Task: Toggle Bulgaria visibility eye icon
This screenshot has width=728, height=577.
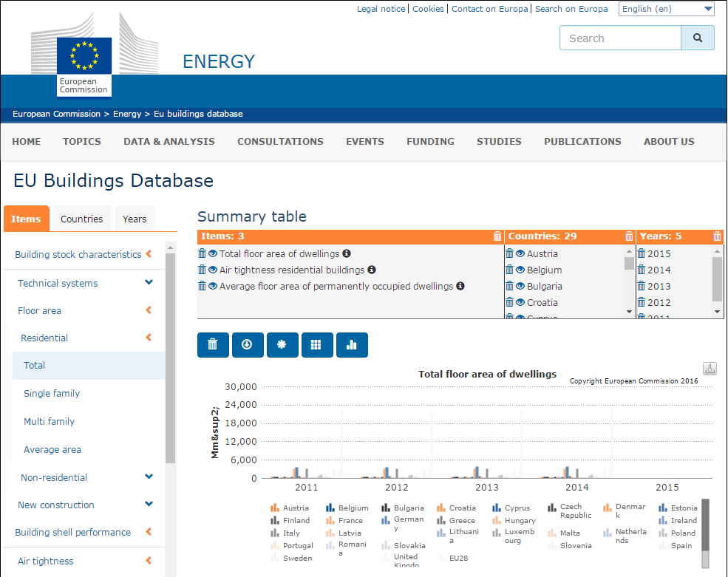Action: [x=520, y=286]
